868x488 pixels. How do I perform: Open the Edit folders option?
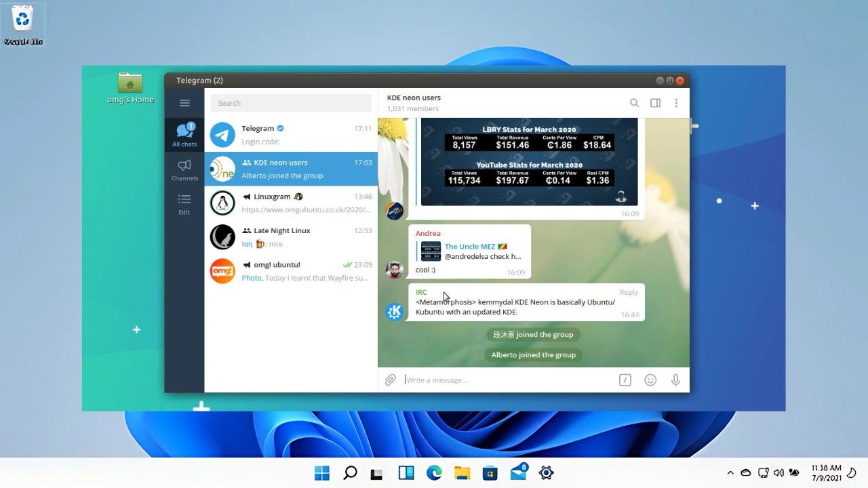[184, 204]
